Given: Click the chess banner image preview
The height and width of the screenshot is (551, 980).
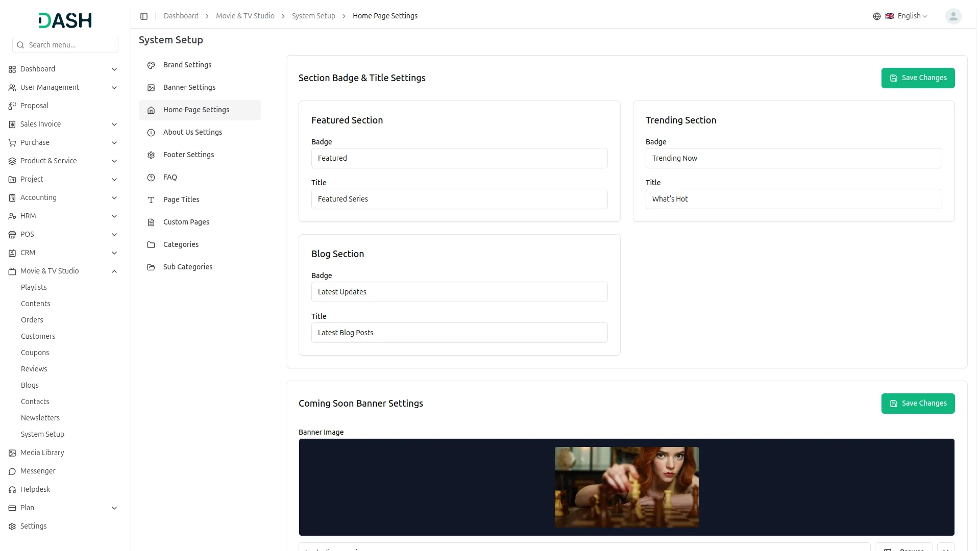Looking at the screenshot, I should [626, 487].
